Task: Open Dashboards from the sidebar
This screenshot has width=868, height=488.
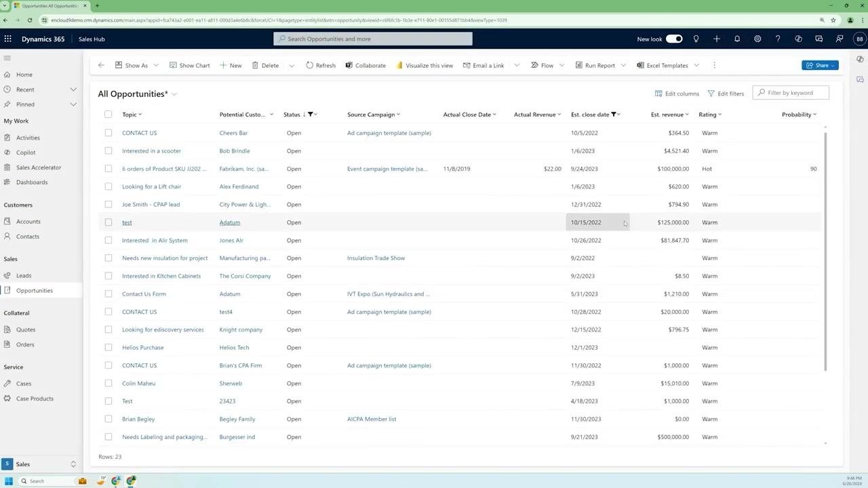Action: [32, 182]
